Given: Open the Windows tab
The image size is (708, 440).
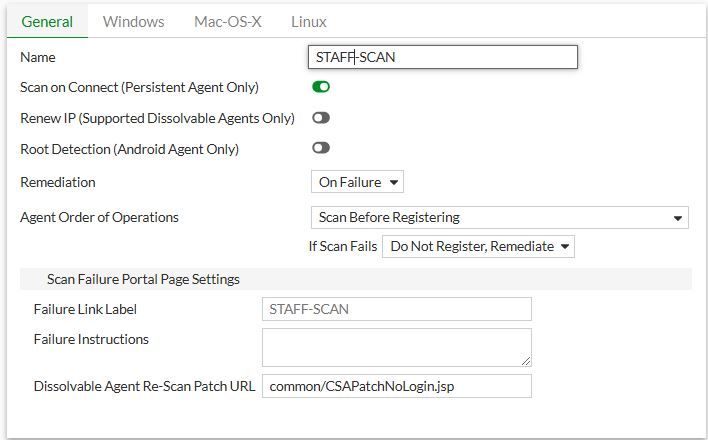Looking at the screenshot, I should (133, 21).
